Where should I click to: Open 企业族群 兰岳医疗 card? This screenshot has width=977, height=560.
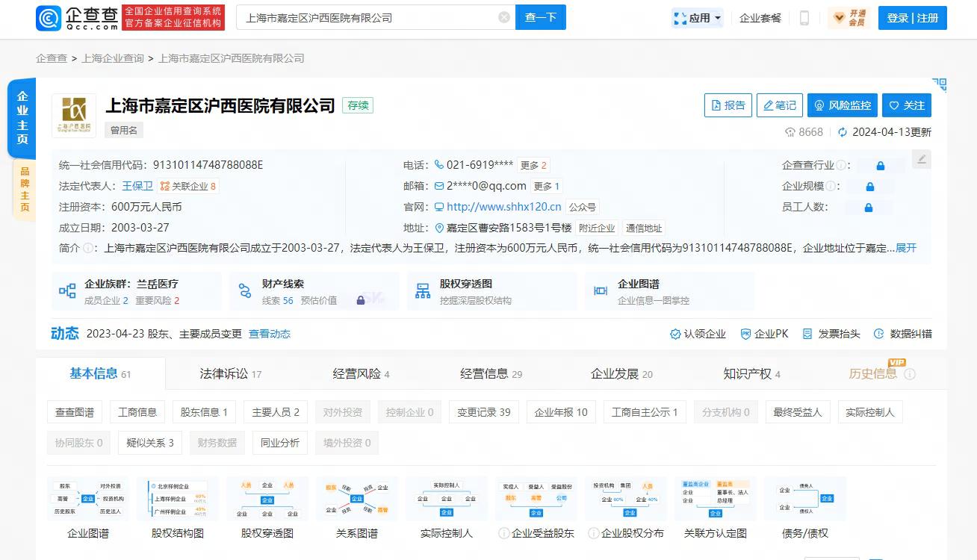click(136, 291)
